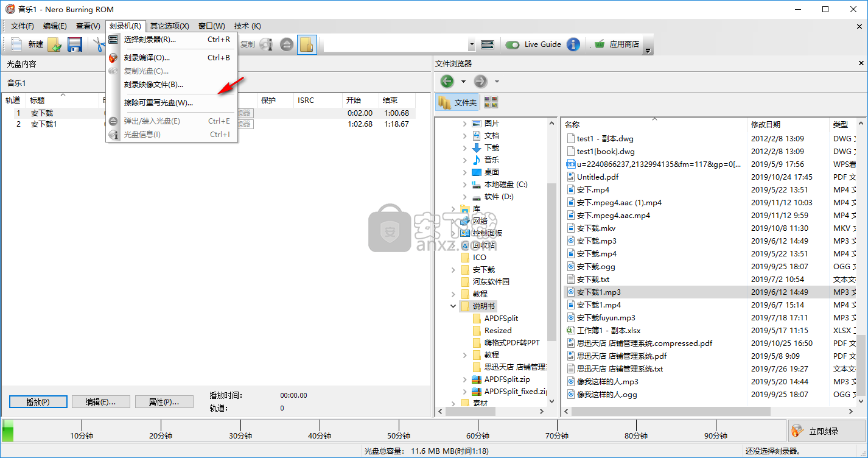The width and height of the screenshot is (868, 458).
Task: Go forward with the grey arrow in file browser
Action: coord(480,81)
